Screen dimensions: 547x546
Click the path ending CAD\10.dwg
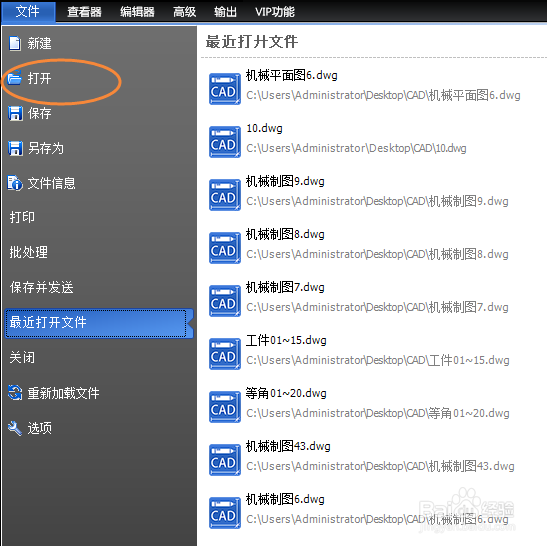356,148
